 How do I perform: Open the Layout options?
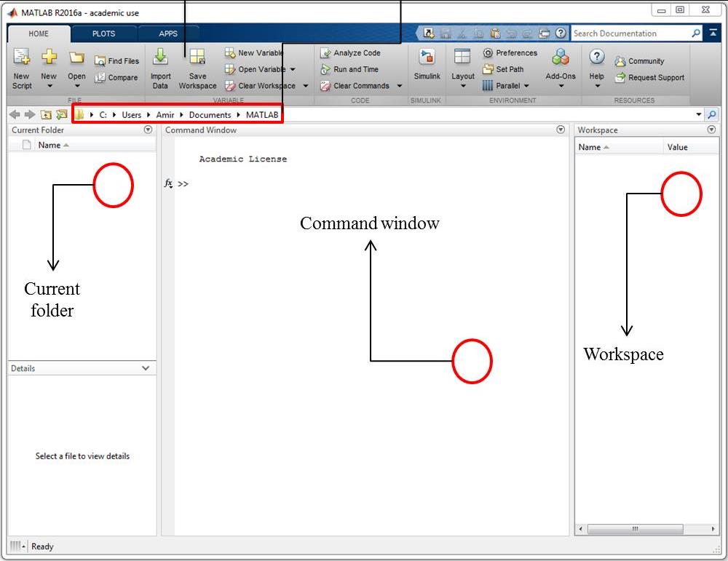tap(463, 68)
